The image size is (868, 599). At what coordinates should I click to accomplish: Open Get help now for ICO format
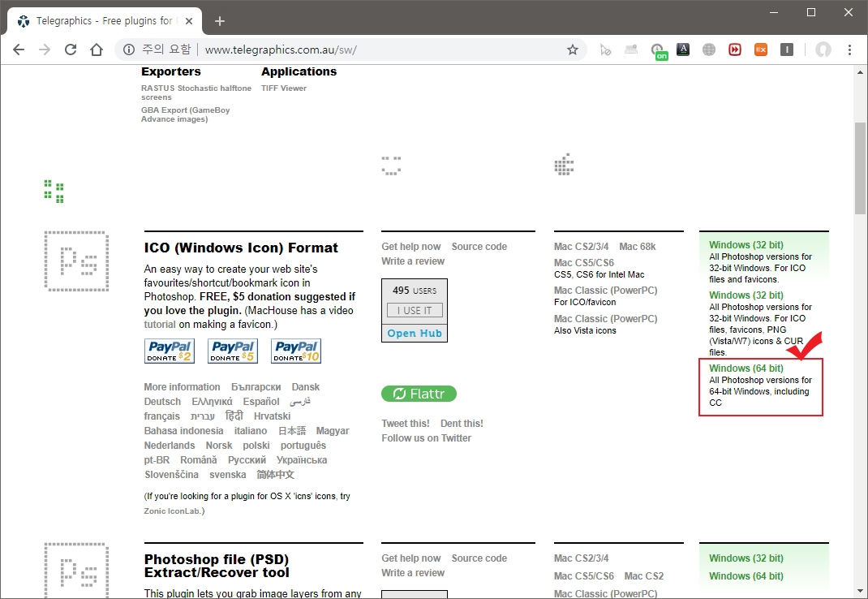[411, 247]
